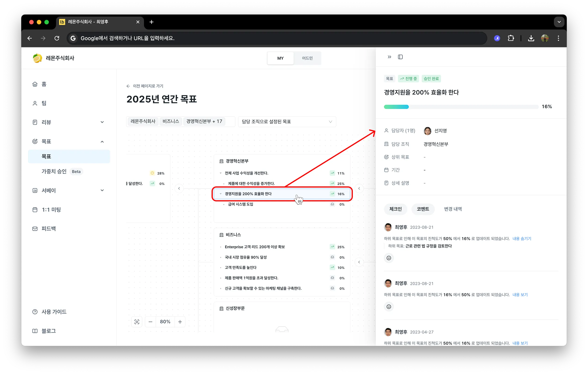Open browser profile avatar
Viewport: 588px width, 374px height.
coord(545,38)
